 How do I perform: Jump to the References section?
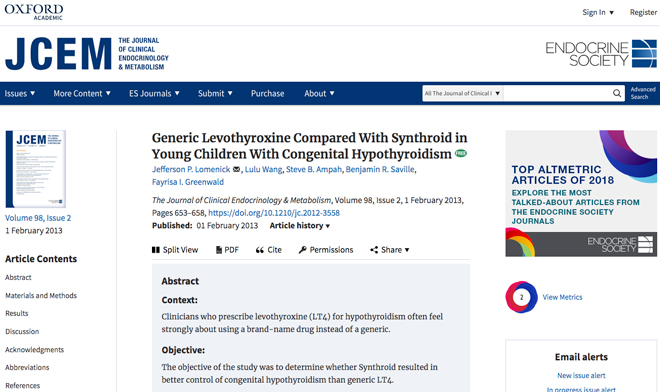pyautogui.click(x=22, y=385)
